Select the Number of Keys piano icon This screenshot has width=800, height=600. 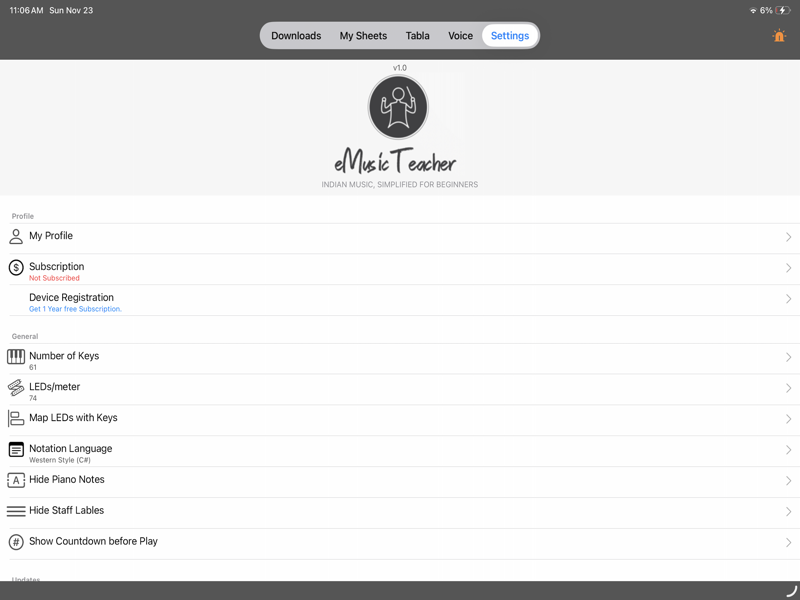pos(15,356)
